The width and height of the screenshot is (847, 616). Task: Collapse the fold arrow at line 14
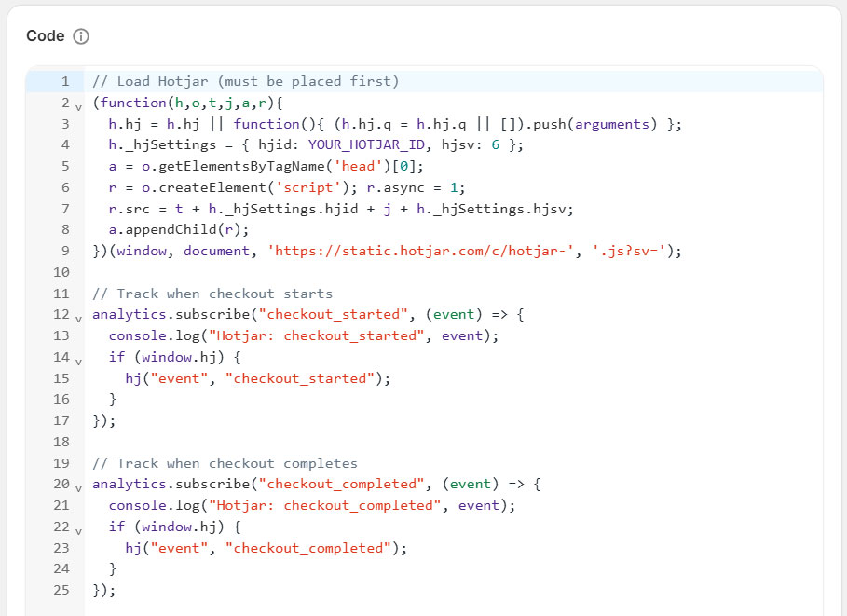tap(79, 362)
